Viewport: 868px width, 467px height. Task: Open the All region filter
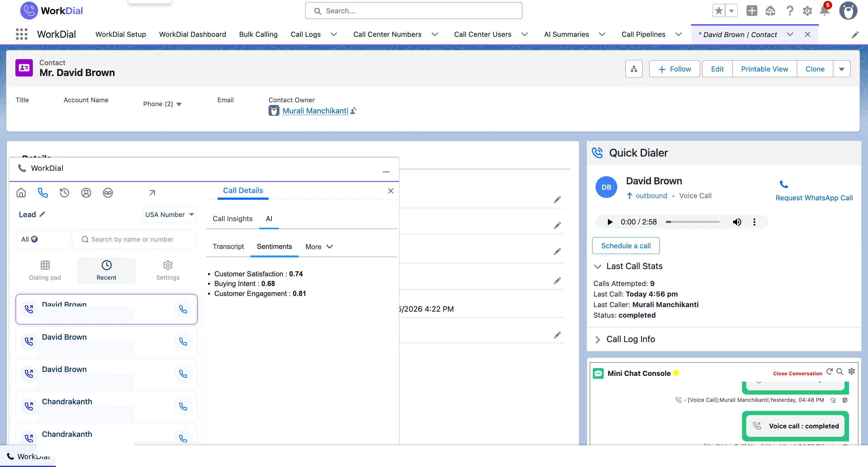pyautogui.click(x=43, y=239)
